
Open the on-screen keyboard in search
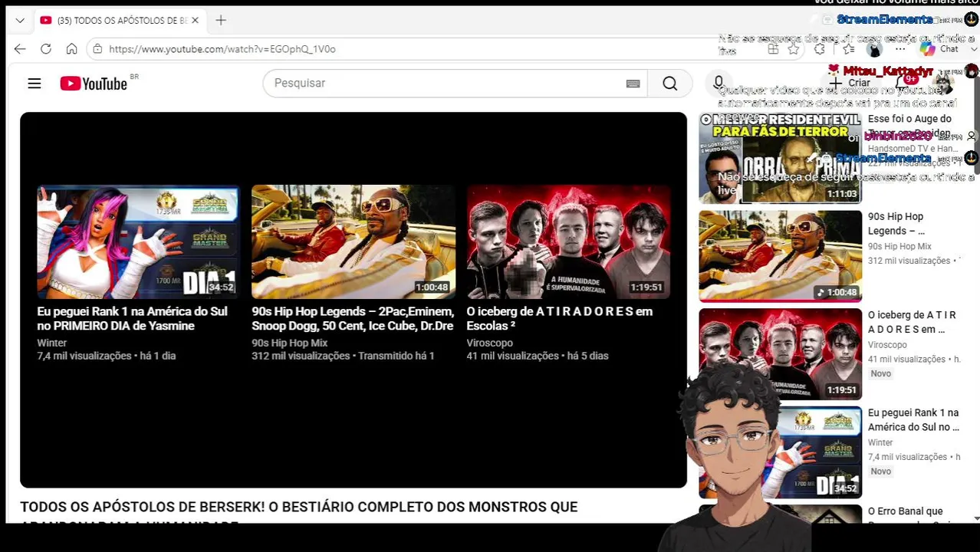(633, 84)
